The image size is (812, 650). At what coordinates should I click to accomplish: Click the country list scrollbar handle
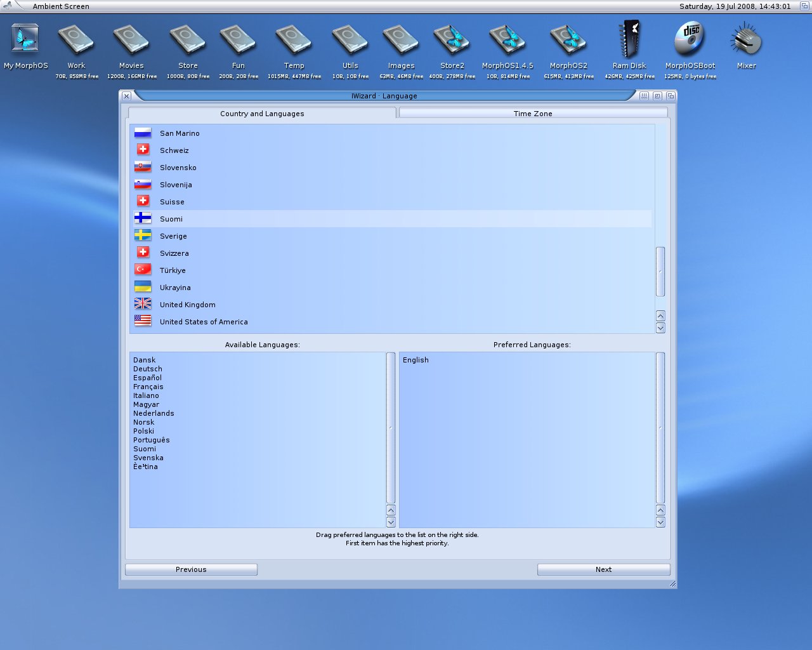coord(660,272)
